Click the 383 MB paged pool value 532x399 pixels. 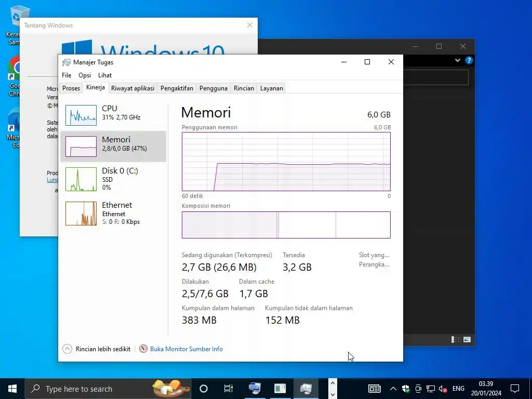pos(199,320)
